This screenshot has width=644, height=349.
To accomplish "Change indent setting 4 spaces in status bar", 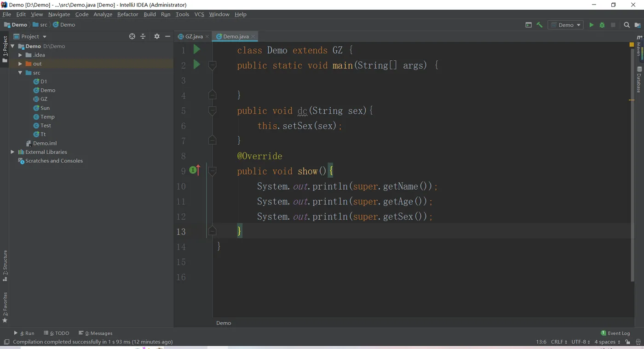I will [x=607, y=342].
